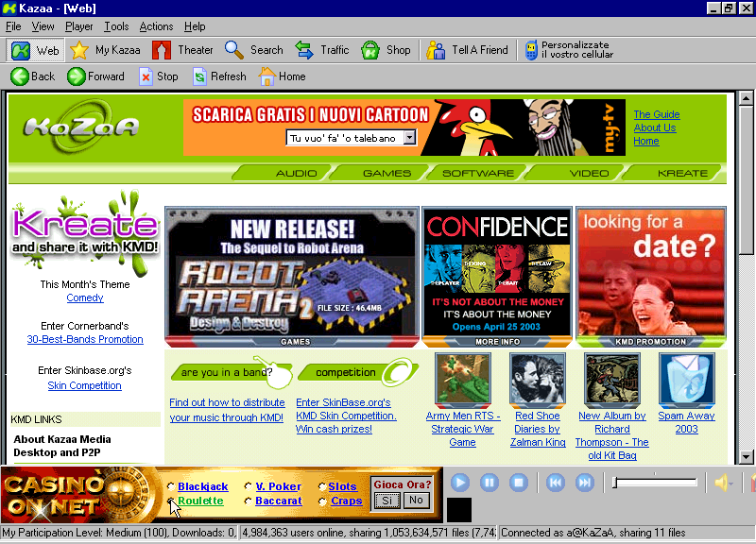Click the KaZaA logo on the page
Viewport: 756px width, 544px height.
(81, 127)
